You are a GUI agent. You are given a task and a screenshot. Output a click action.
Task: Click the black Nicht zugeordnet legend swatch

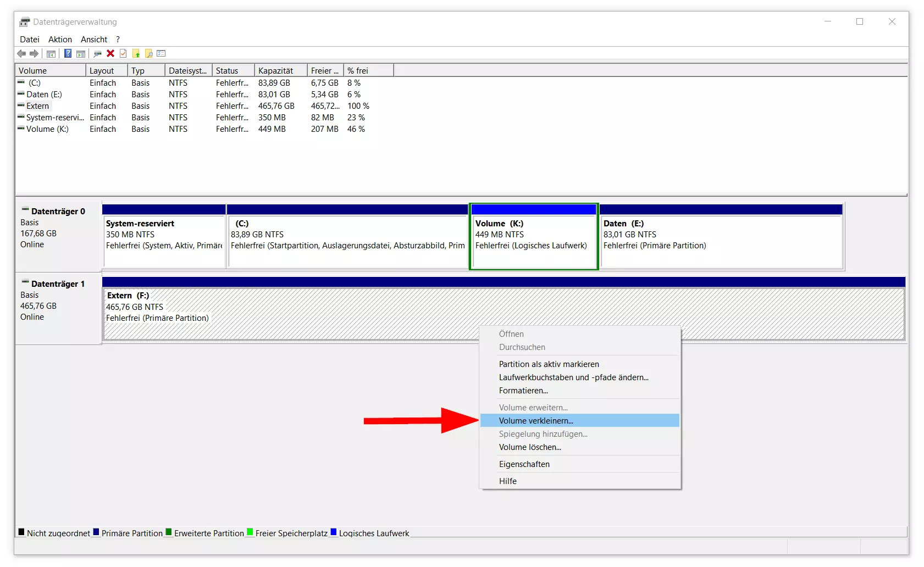pos(21,532)
